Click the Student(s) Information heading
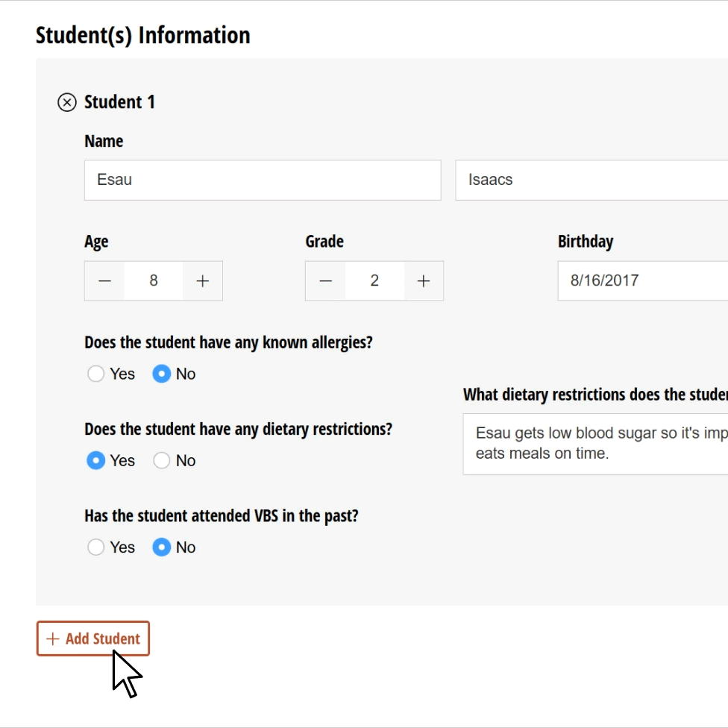The image size is (728, 728). [x=143, y=36]
